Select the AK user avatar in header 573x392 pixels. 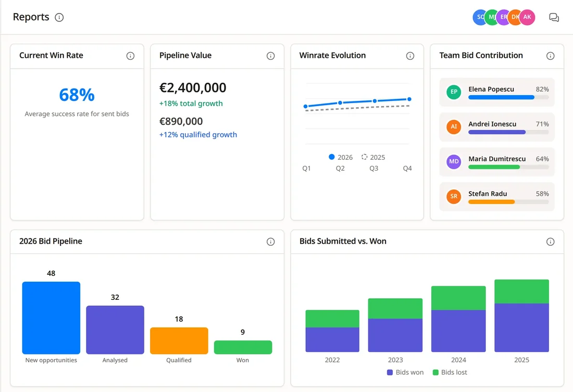tap(527, 17)
